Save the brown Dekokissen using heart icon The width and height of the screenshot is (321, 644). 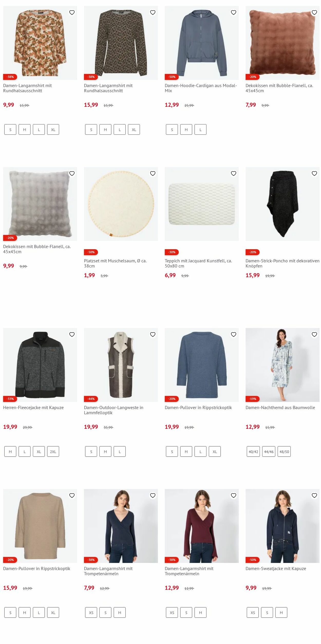pyautogui.click(x=314, y=12)
